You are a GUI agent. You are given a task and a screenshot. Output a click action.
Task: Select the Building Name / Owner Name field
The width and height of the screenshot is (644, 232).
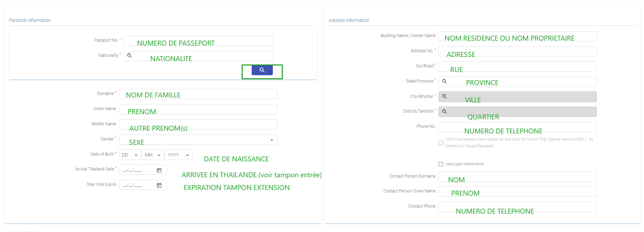[x=517, y=36]
